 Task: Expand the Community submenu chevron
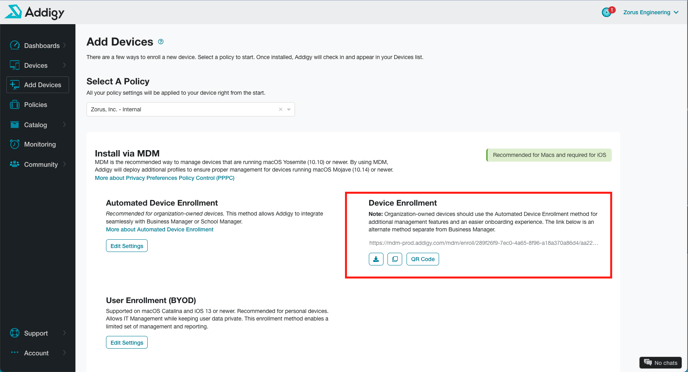pos(64,164)
